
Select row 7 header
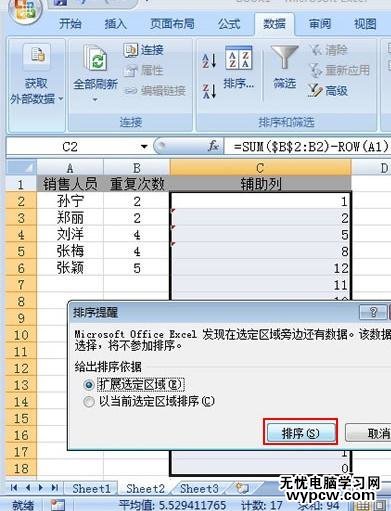(x=21, y=285)
